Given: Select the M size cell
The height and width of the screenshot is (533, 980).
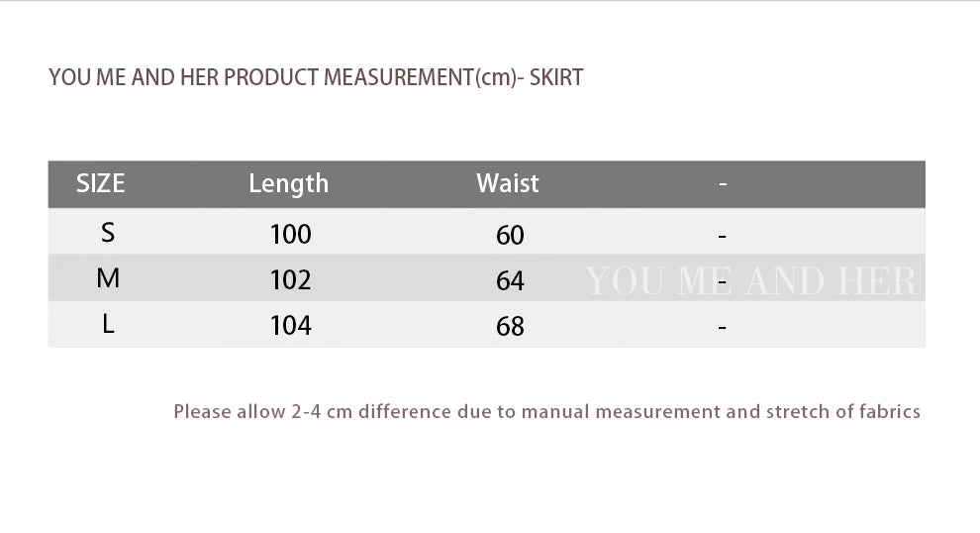Looking at the screenshot, I should [x=108, y=279].
